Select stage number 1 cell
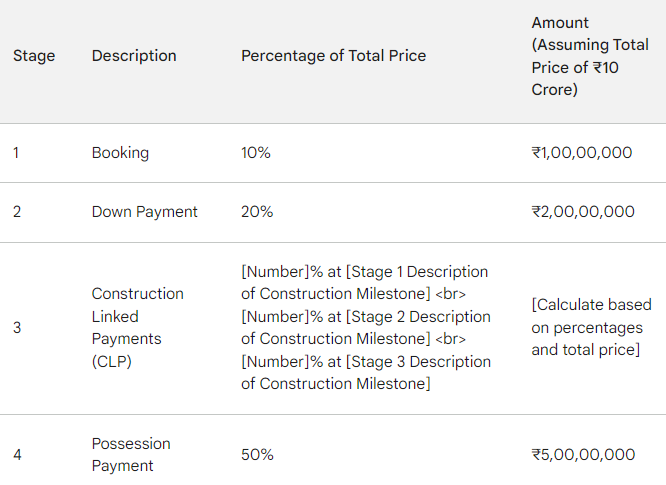Image resolution: width=666 pixels, height=485 pixels. tap(16, 153)
